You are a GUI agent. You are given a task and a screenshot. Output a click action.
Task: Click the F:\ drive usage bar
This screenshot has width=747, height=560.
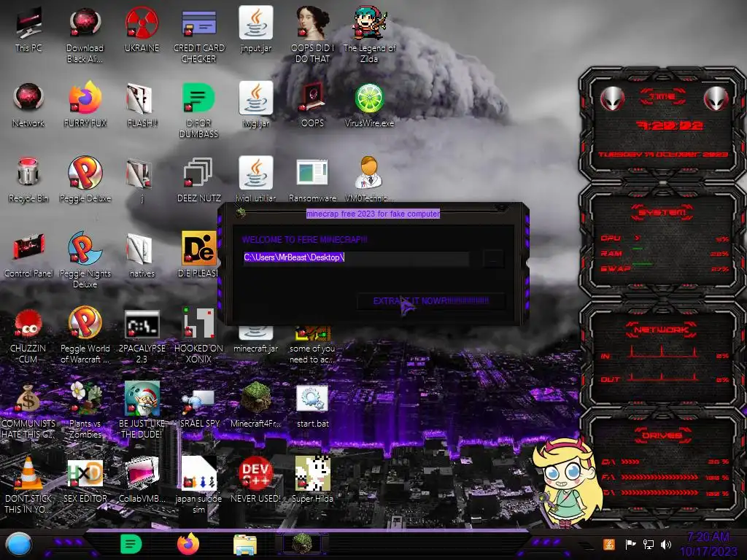(x=659, y=477)
